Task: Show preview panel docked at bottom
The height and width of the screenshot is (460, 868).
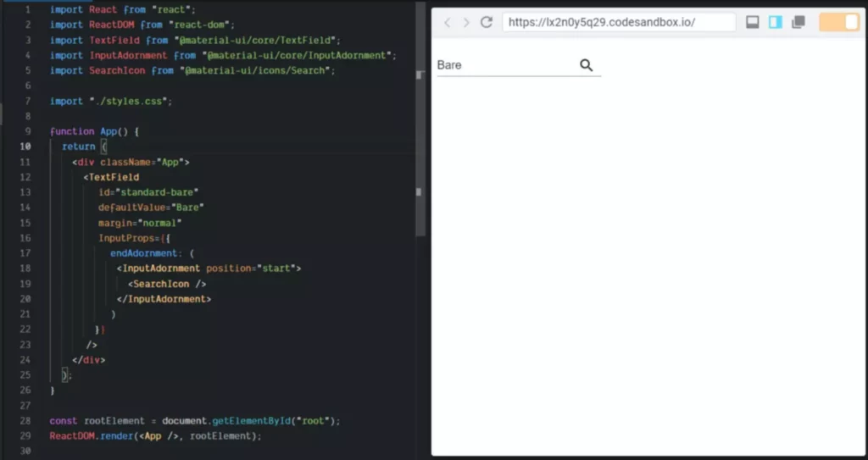Action: tap(752, 23)
